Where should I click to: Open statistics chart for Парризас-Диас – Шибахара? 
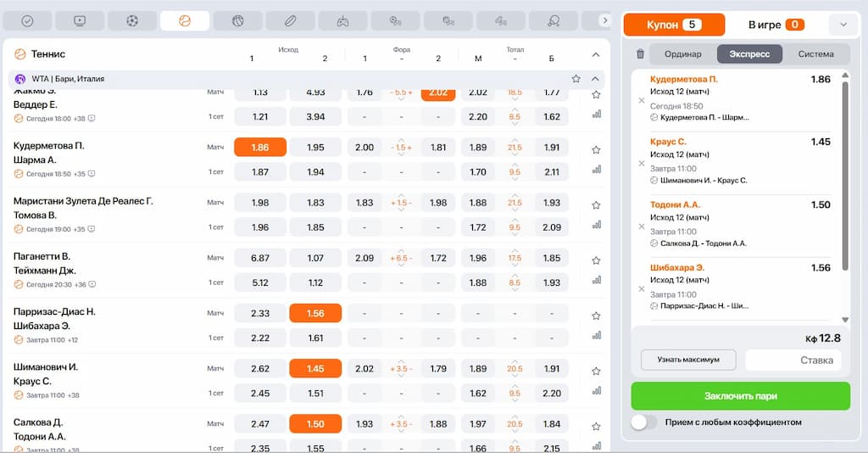point(596,336)
